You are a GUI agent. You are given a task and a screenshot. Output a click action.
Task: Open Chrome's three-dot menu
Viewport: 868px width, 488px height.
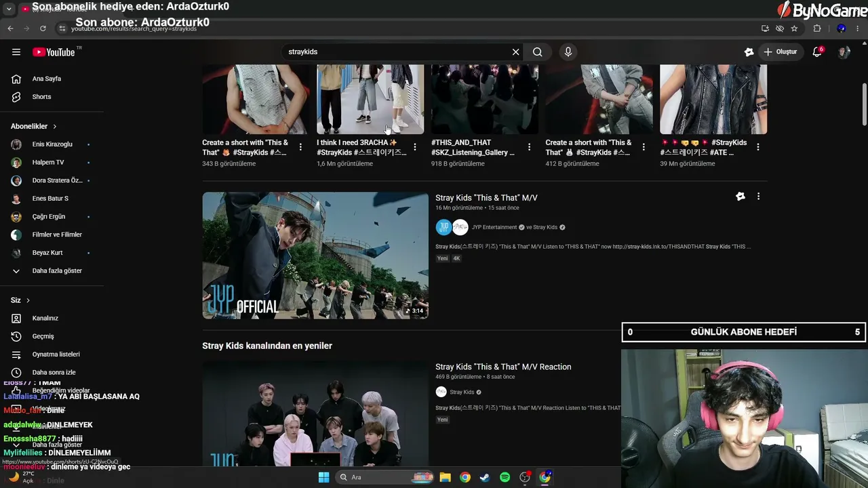pyautogui.click(x=859, y=28)
